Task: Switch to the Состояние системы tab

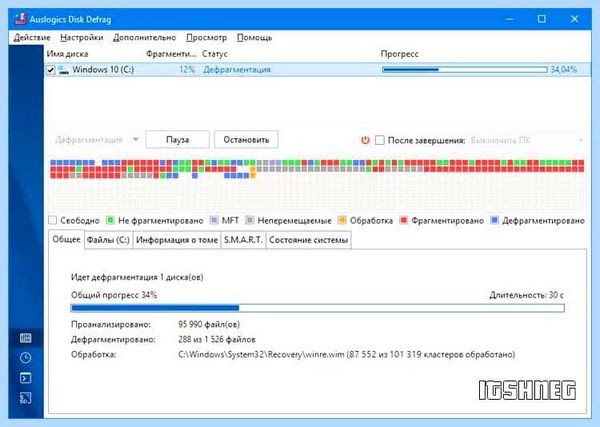Action: (x=308, y=240)
